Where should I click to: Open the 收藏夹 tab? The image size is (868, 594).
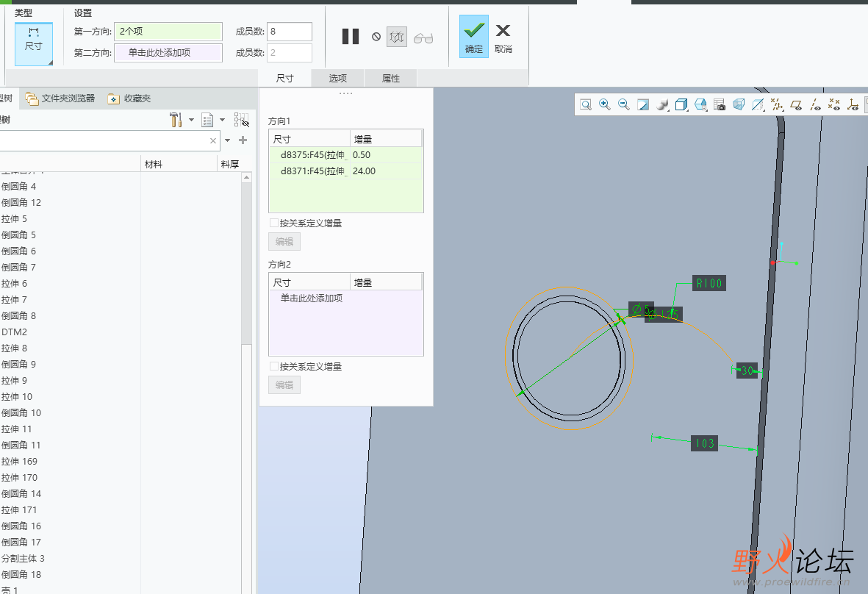click(129, 99)
